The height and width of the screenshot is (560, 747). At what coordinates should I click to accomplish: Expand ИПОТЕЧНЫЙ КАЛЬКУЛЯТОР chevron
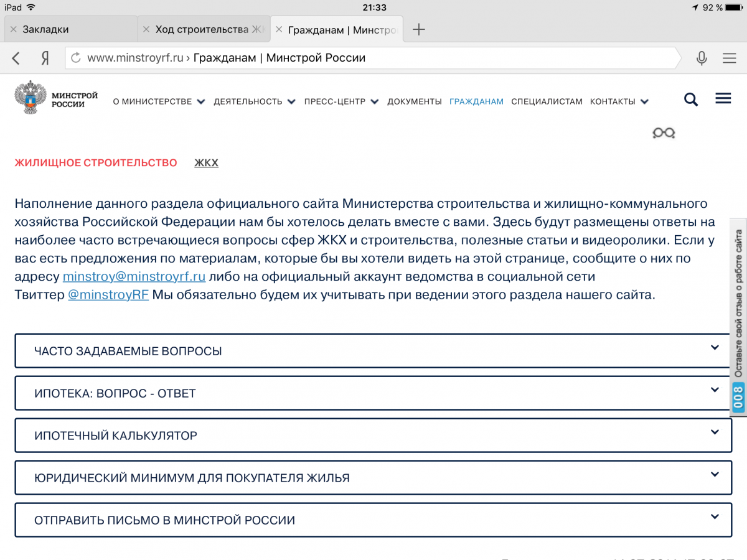[715, 432]
